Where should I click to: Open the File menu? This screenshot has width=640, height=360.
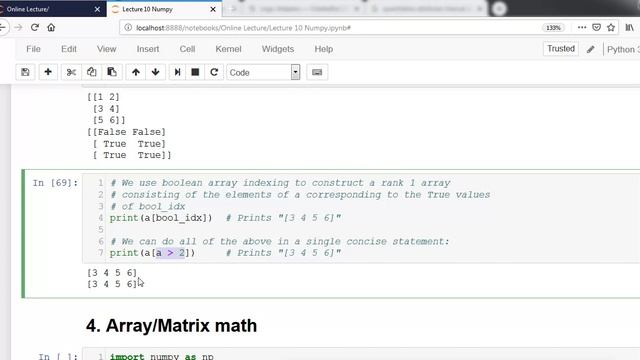33,49
